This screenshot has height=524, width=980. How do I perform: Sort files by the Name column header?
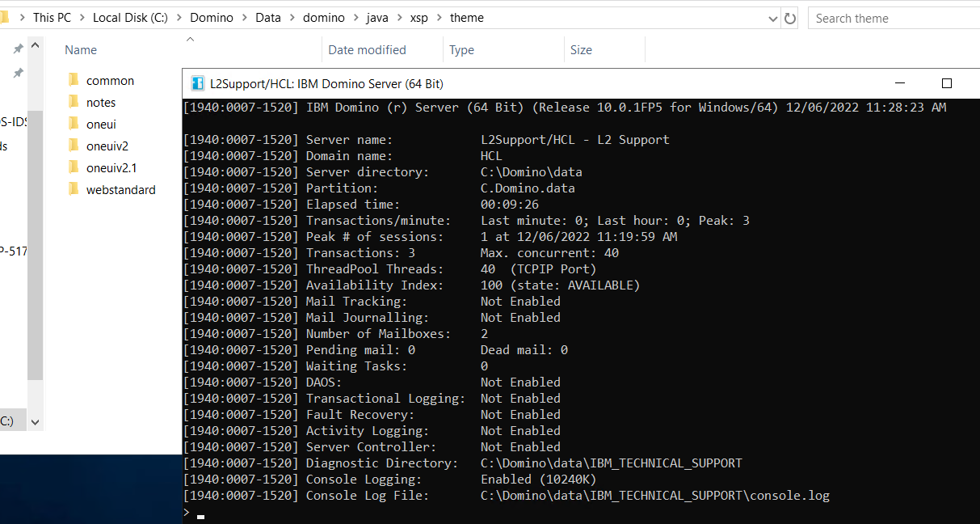coord(81,50)
